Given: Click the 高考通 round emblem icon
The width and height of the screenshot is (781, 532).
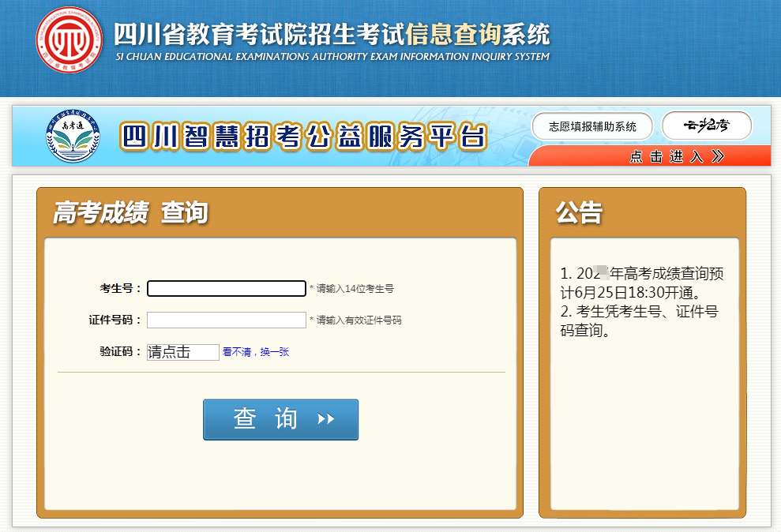Looking at the screenshot, I should pyautogui.click(x=73, y=136).
